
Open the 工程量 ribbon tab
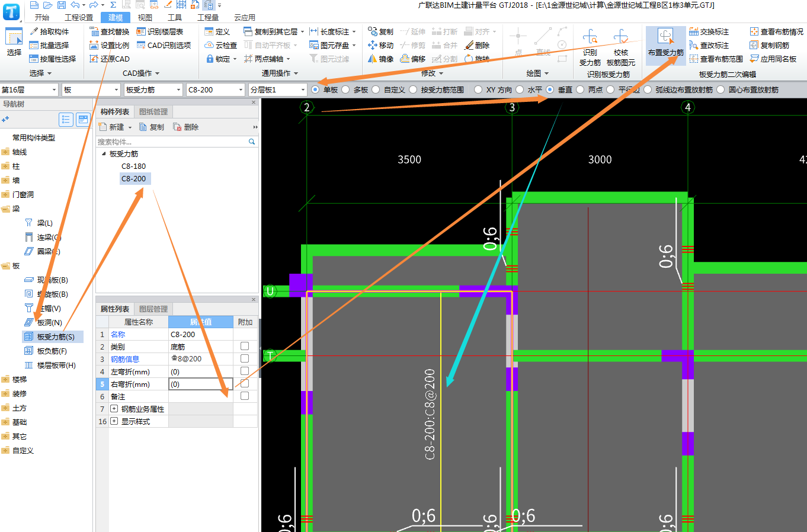tap(208, 17)
